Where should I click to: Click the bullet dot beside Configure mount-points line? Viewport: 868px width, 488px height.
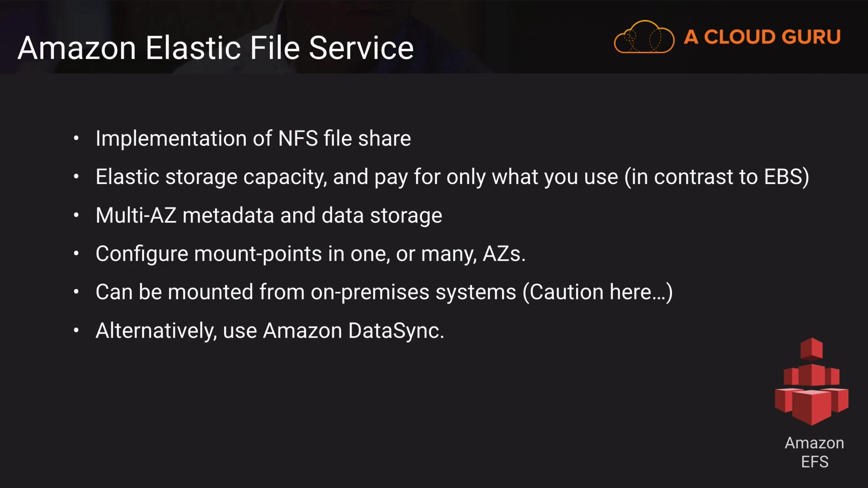click(x=76, y=253)
